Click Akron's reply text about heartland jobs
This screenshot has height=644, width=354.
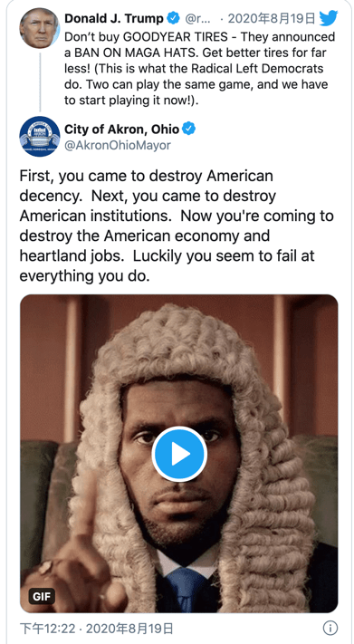tap(177, 226)
